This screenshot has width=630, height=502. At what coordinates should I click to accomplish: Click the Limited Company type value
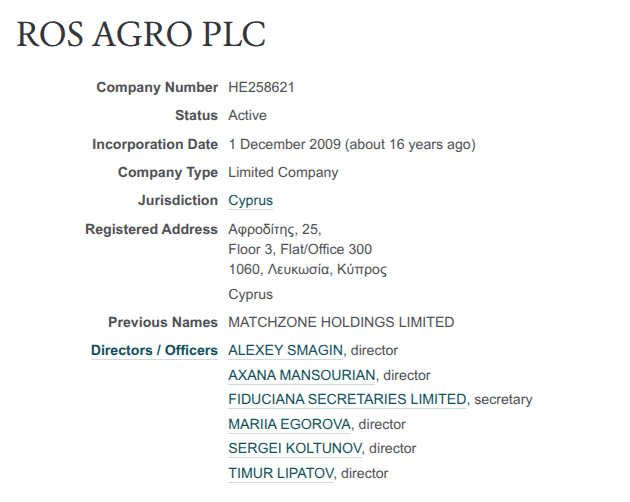click(x=283, y=173)
